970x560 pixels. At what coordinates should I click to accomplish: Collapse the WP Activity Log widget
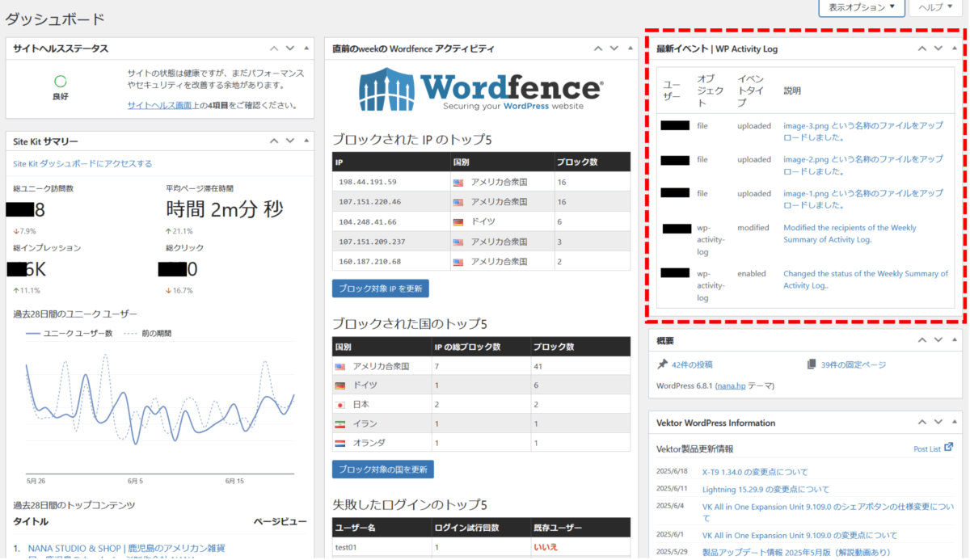(954, 48)
